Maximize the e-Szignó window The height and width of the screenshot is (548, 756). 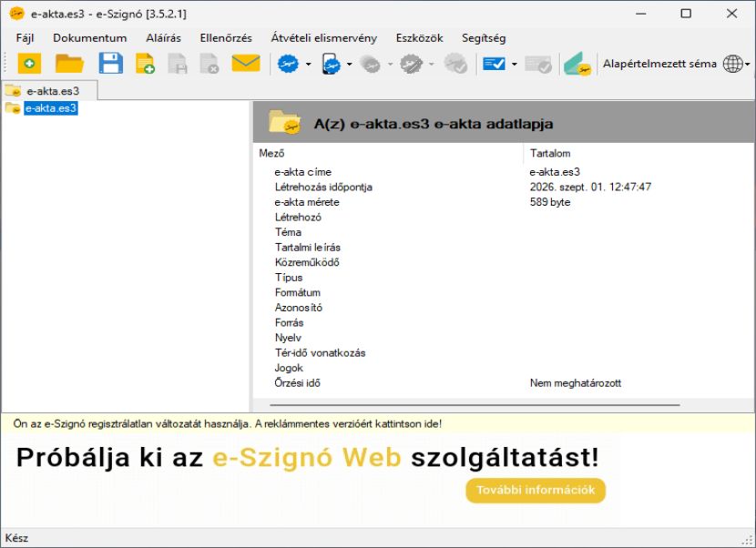click(686, 14)
